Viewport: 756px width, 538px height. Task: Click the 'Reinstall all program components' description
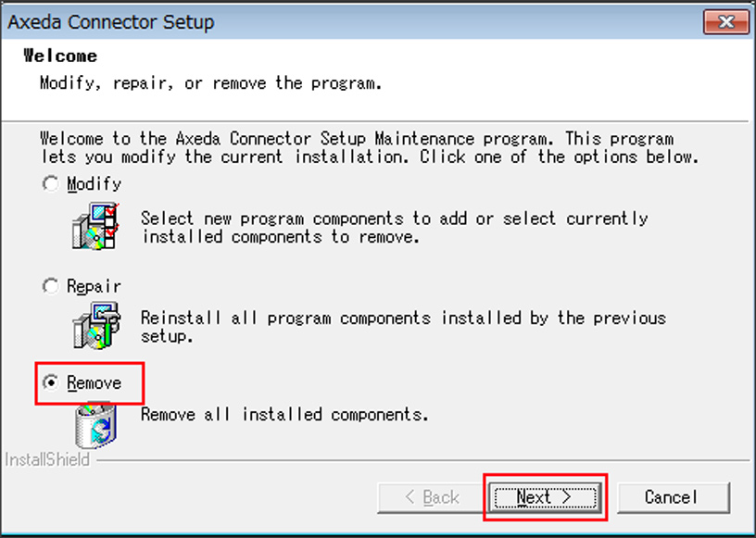[x=403, y=327]
